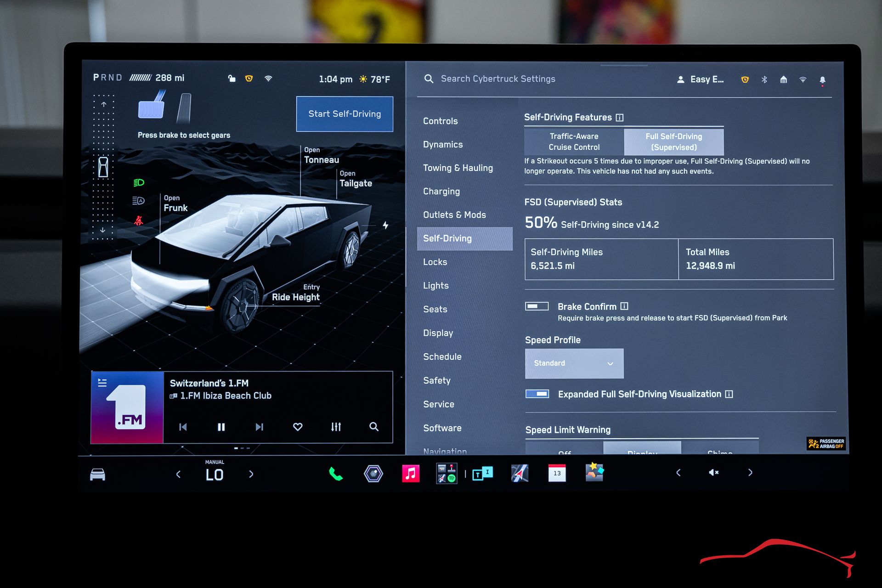Screen dimensions: 882x588
Task: Open the Toybox app icon
Action: tap(594, 472)
